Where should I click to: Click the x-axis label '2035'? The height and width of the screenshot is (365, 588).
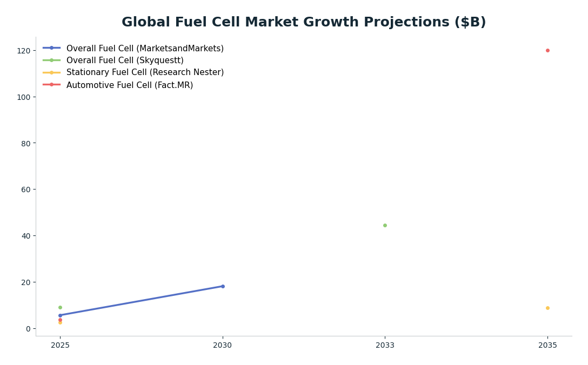click(x=547, y=346)
